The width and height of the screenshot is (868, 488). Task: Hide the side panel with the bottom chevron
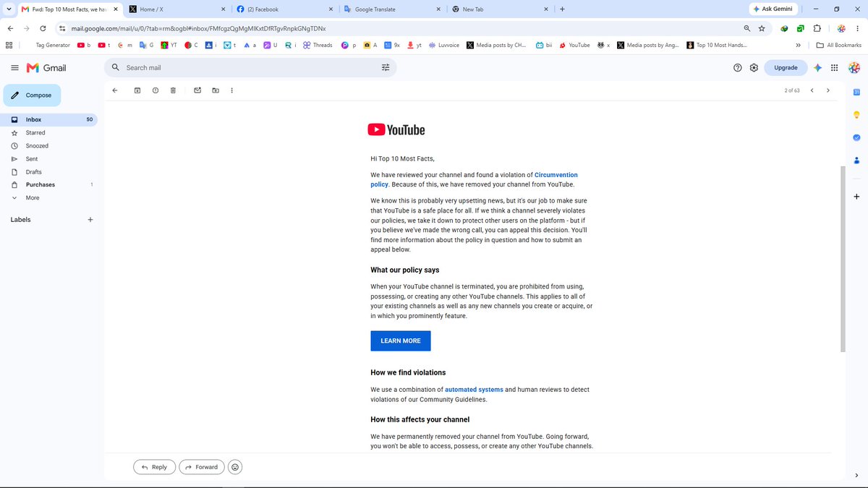pos(856,476)
